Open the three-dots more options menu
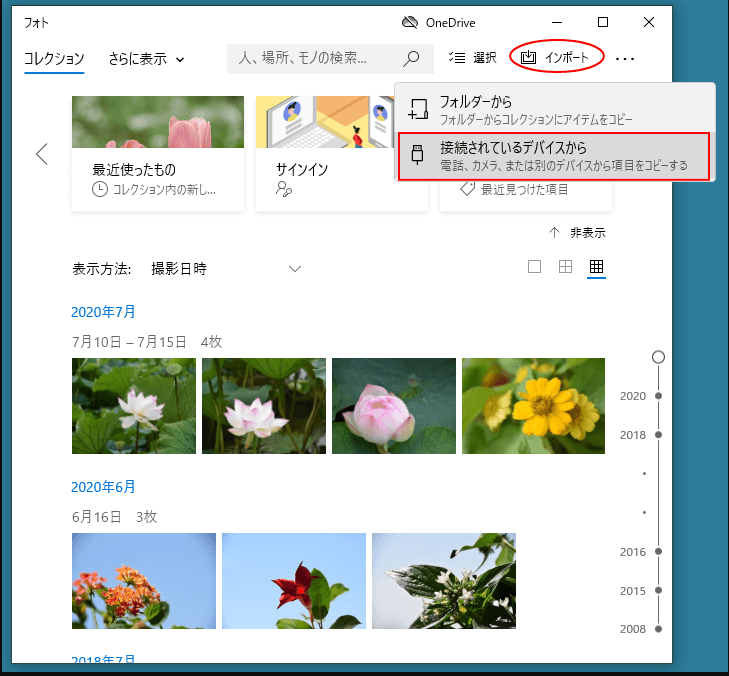The image size is (729, 676). [x=625, y=59]
